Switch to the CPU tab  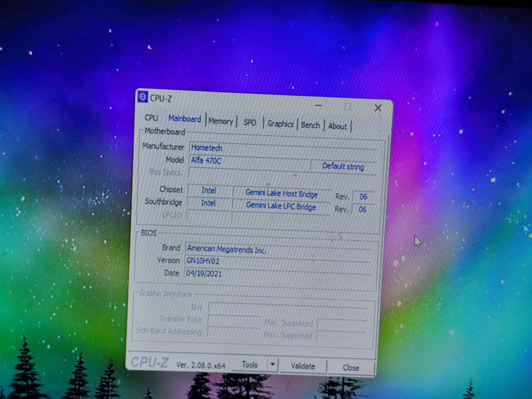[151, 118]
